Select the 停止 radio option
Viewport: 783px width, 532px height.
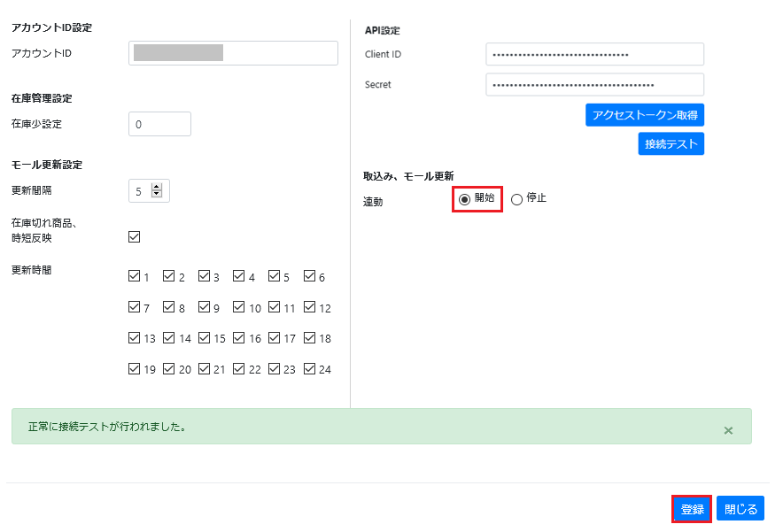click(517, 199)
